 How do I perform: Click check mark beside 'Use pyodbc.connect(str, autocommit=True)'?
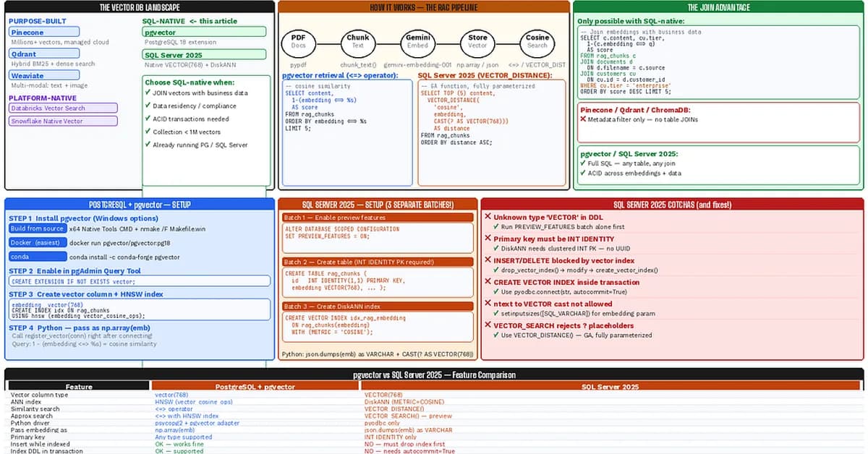pos(495,291)
